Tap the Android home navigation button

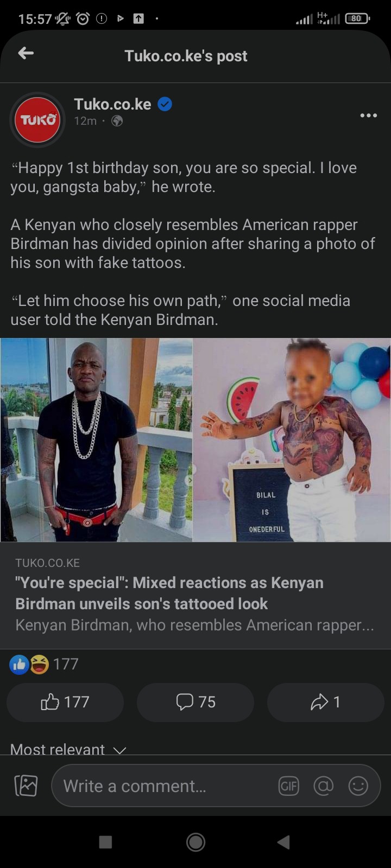point(195,842)
